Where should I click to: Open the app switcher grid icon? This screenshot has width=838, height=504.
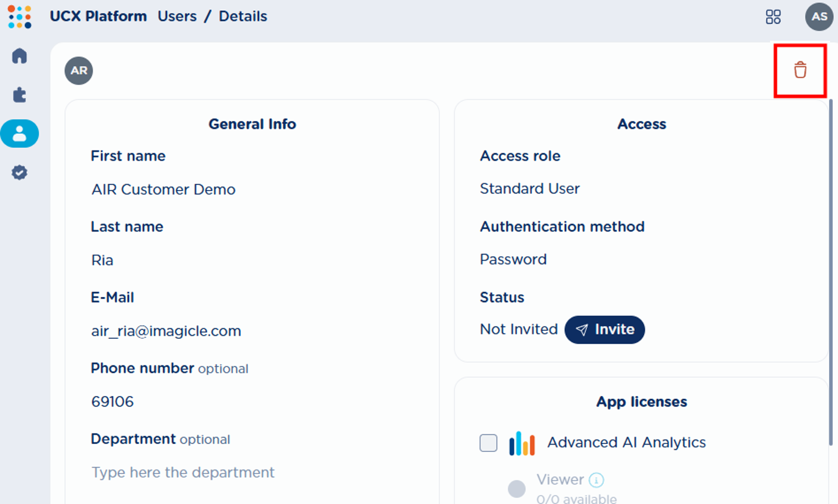[x=773, y=17]
